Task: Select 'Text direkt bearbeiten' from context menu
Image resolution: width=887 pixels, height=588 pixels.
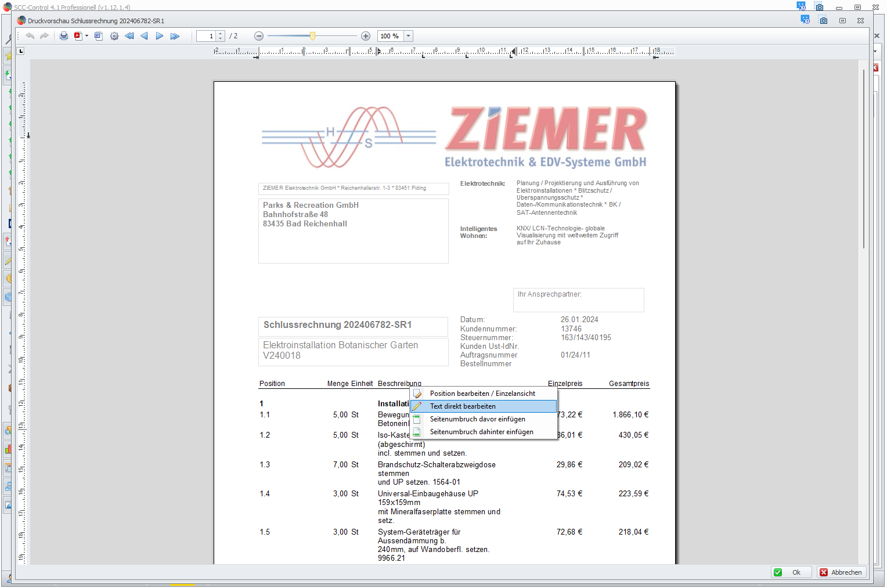Action: point(463,406)
